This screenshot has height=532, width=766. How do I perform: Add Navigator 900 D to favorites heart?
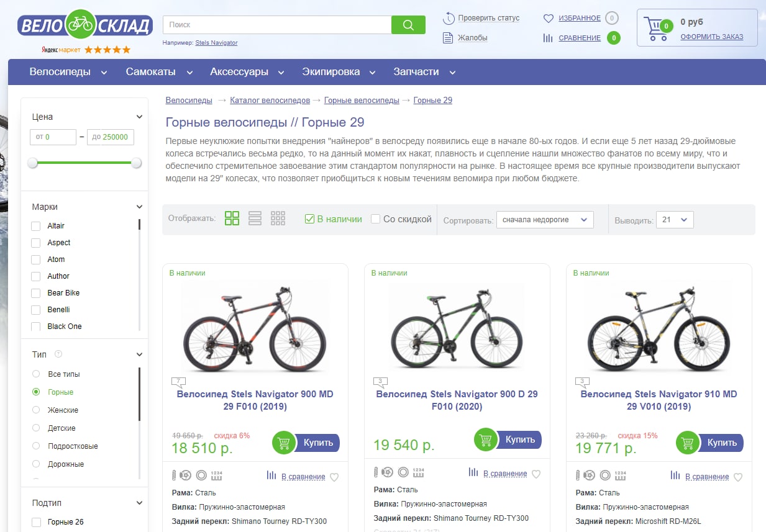pos(536,474)
